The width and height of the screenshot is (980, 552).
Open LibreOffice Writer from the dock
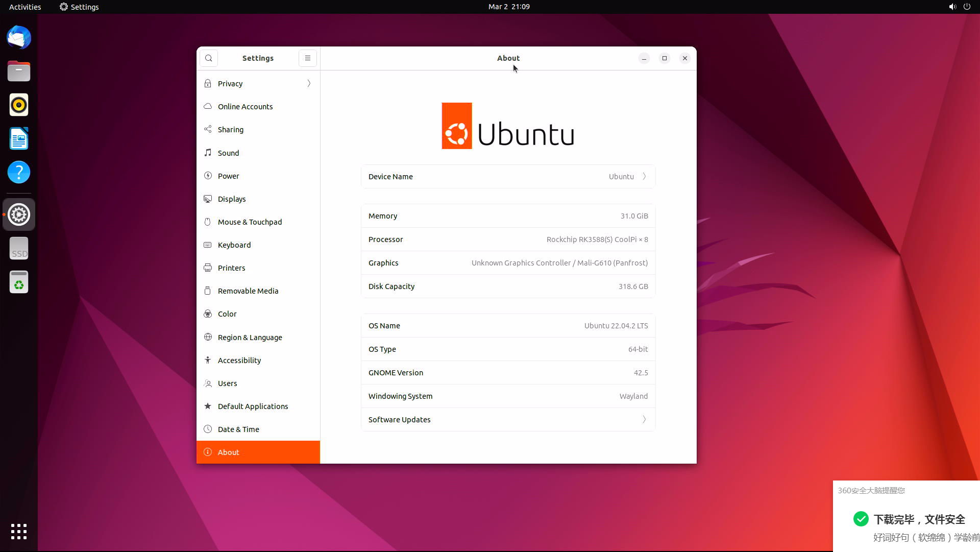19,139
